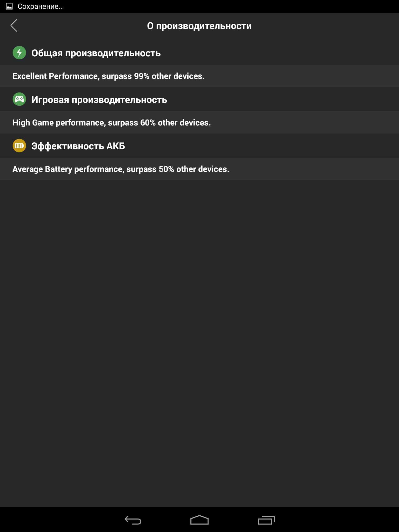Screen dimensions: 399x532
Task: Click the empty header space right of the title
Action: tap(325, 26)
